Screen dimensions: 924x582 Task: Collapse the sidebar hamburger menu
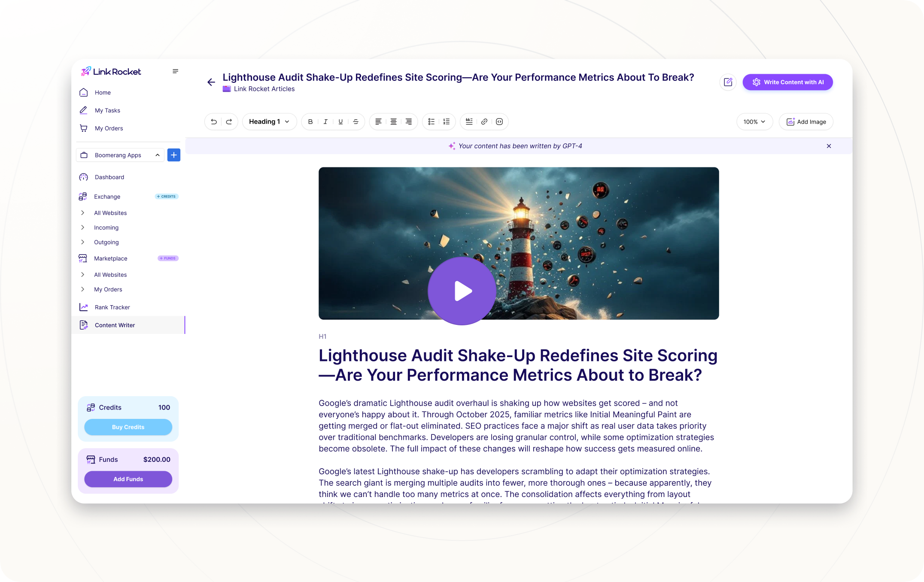(x=175, y=72)
